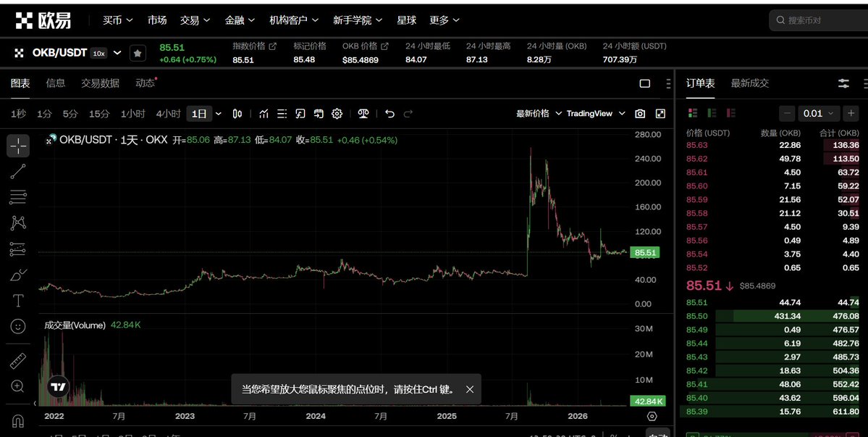
Task: Select the 15分 interval
Action: tap(99, 114)
